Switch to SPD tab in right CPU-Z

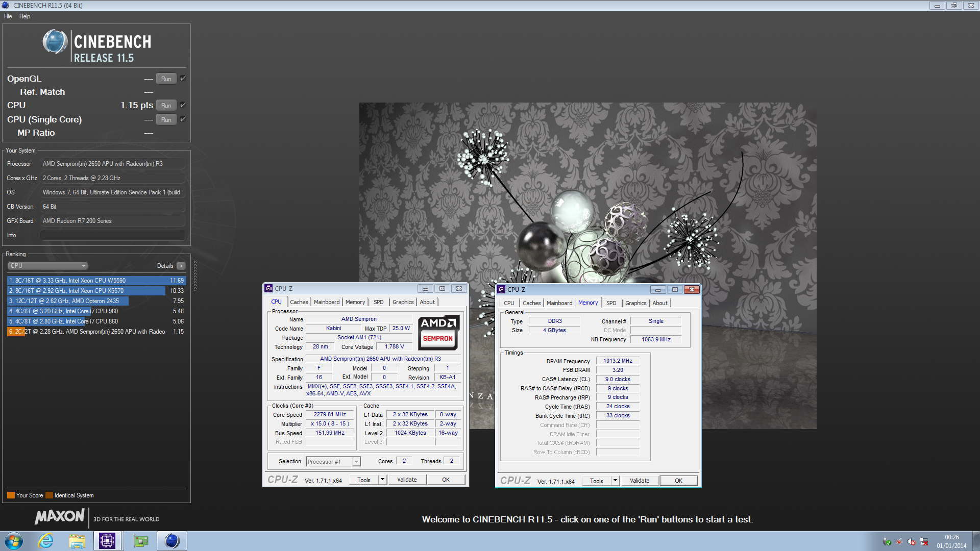(x=611, y=303)
